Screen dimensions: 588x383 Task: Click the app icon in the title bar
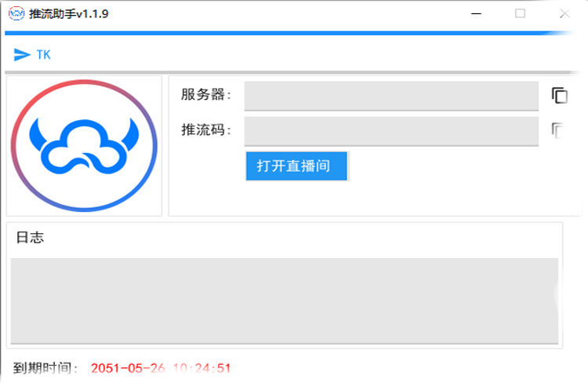[x=16, y=14]
